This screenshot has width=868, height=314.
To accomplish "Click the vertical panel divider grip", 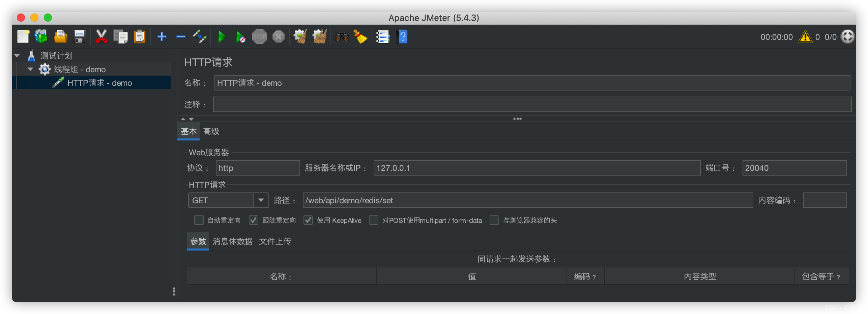I will [x=174, y=291].
